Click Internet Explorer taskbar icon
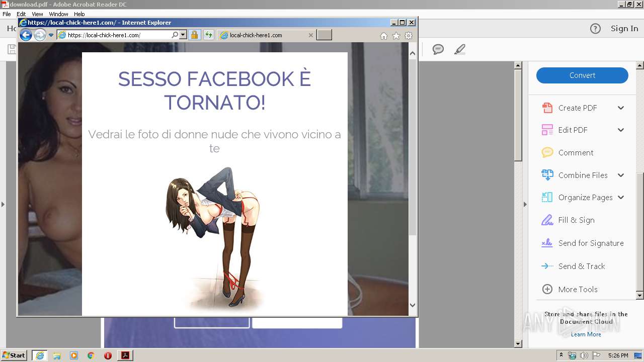Image resolution: width=644 pixels, height=362 pixels. point(40,355)
